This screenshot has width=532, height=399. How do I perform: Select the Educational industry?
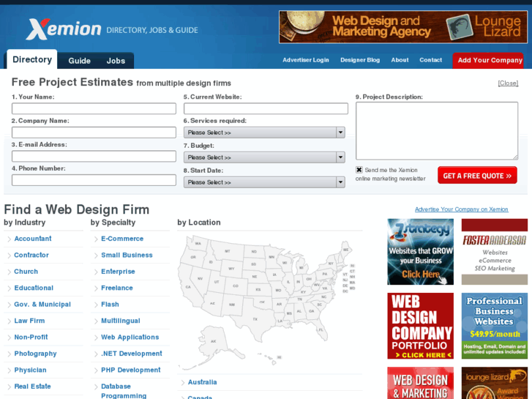click(34, 288)
